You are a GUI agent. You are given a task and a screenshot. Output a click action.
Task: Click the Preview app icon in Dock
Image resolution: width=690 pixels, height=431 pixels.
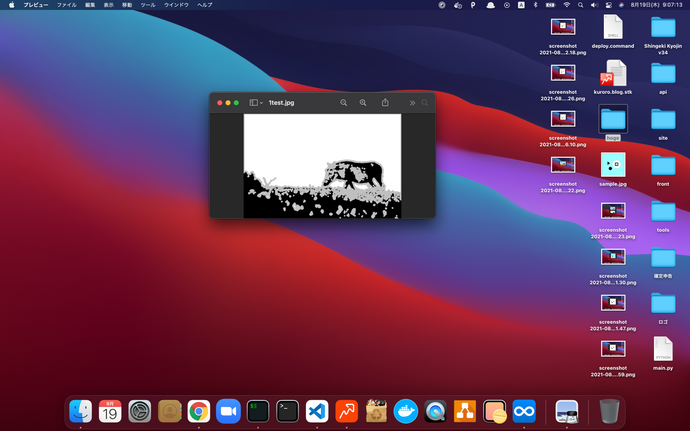tap(566, 411)
